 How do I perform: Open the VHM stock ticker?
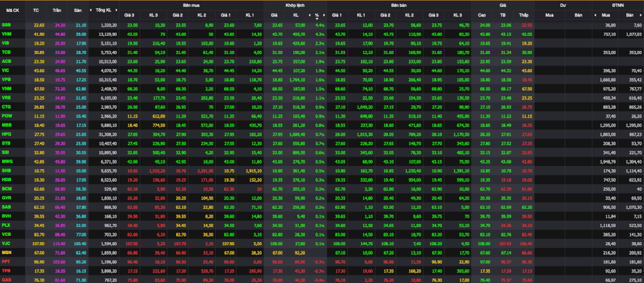6,34
